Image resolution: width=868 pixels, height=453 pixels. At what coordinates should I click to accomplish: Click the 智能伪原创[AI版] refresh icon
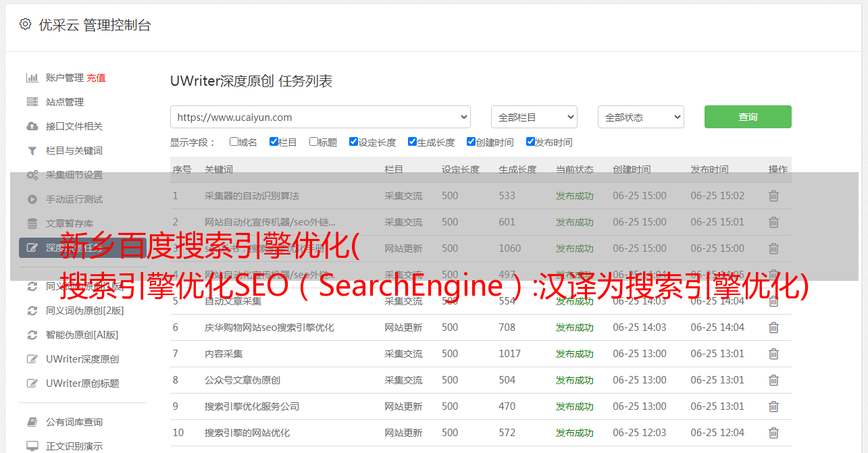tap(32, 335)
